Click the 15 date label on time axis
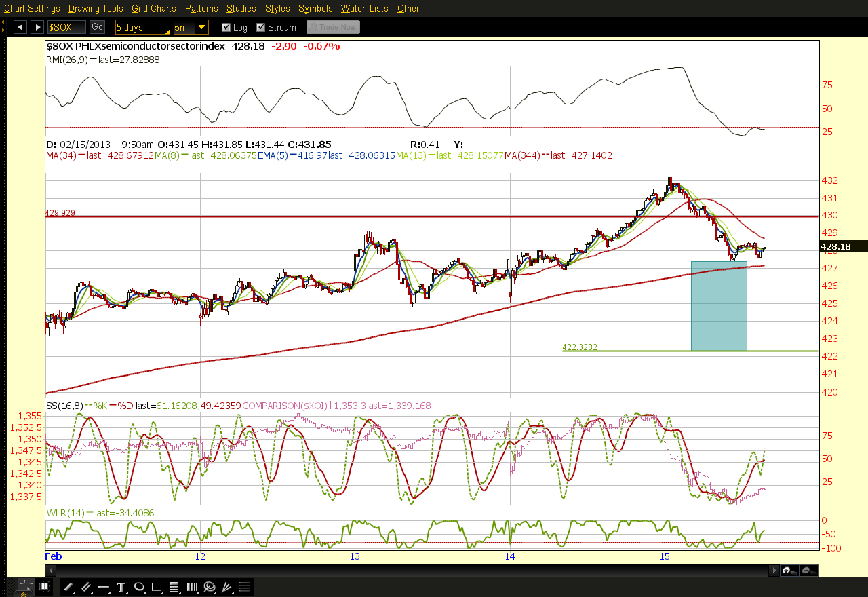This screenshot has width=868, height=597. [665, 556]
